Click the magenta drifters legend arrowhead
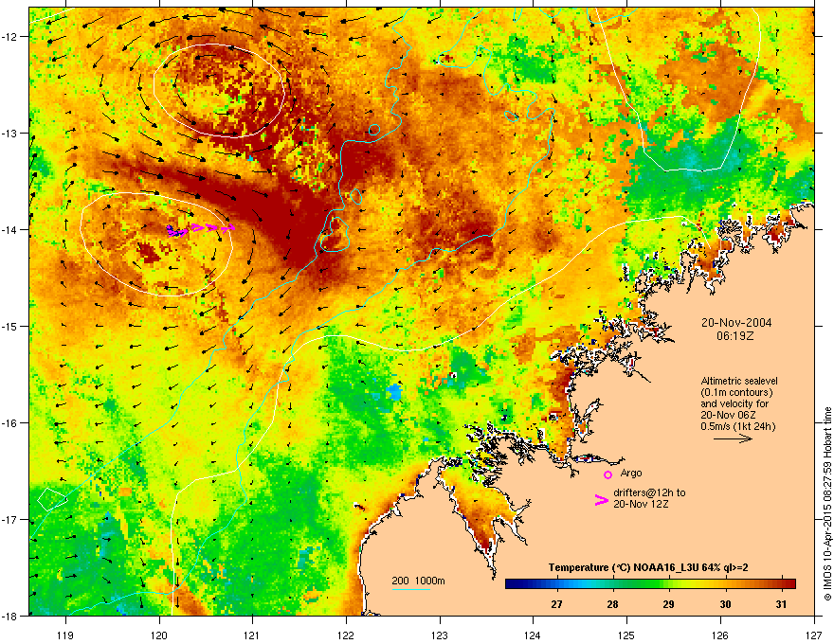 tap(601, 499)
